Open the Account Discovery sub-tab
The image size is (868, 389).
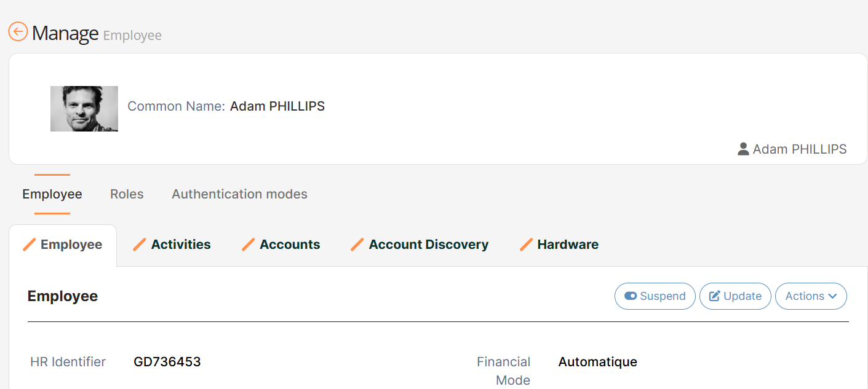(x=420, y=245)
